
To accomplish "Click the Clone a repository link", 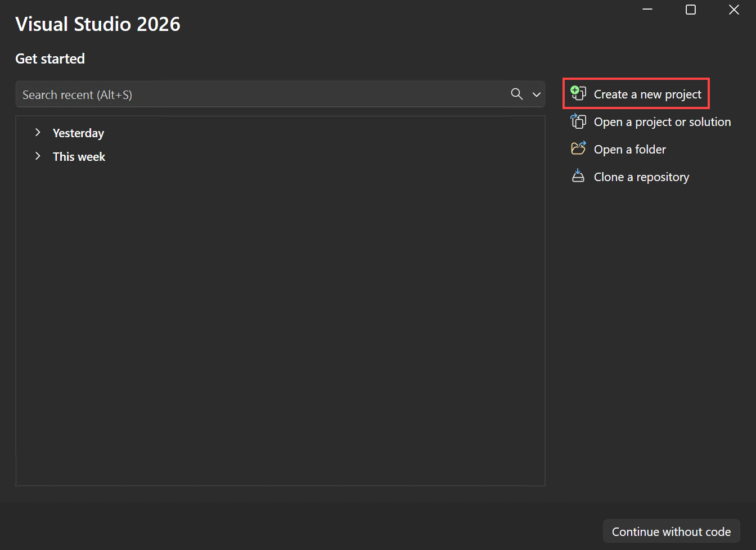I will [641, 177].
